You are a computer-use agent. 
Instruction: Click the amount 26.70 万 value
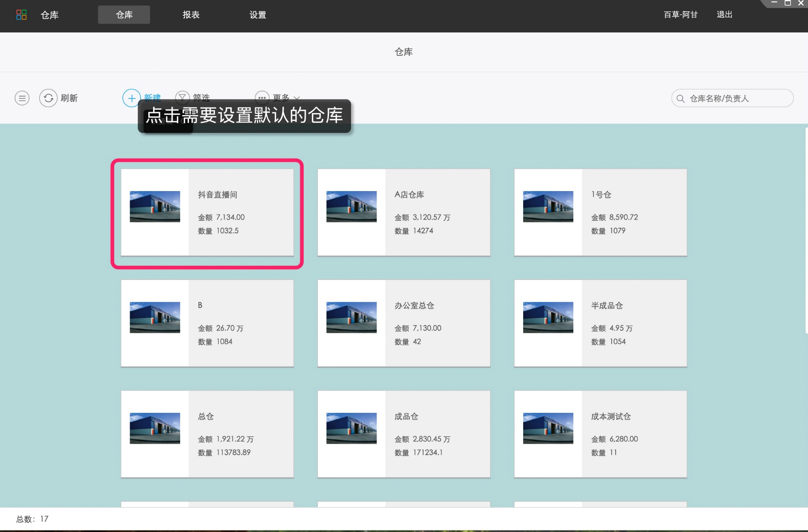pos(230,328)
